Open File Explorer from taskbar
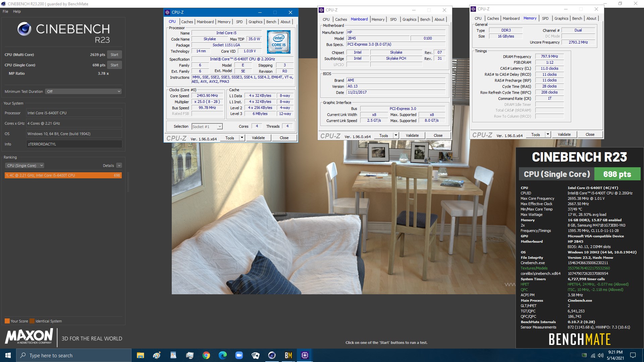Screen dimensions: 644x362 coord(141,355)
